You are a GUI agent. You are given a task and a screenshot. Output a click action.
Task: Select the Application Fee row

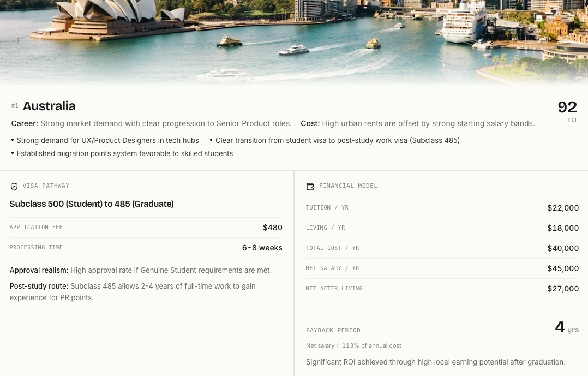coord(146,228)
